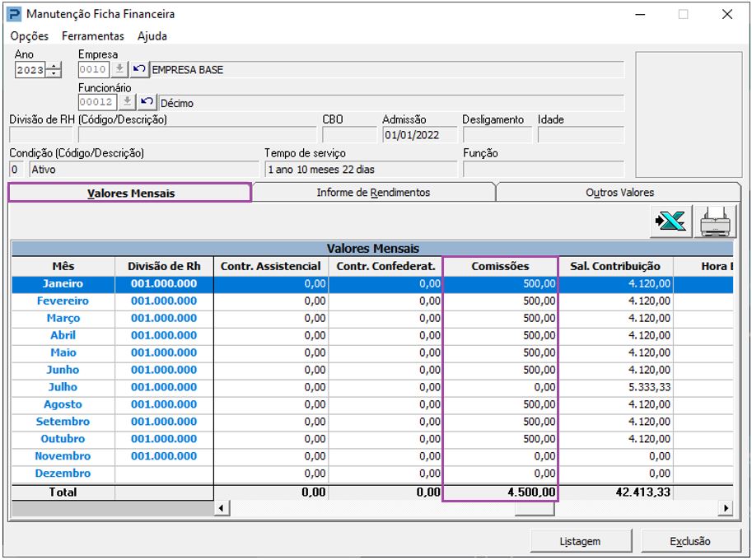Viewport: 752px width, 560px height.
Task: Click the app icon in title bar
Action: 14,14
